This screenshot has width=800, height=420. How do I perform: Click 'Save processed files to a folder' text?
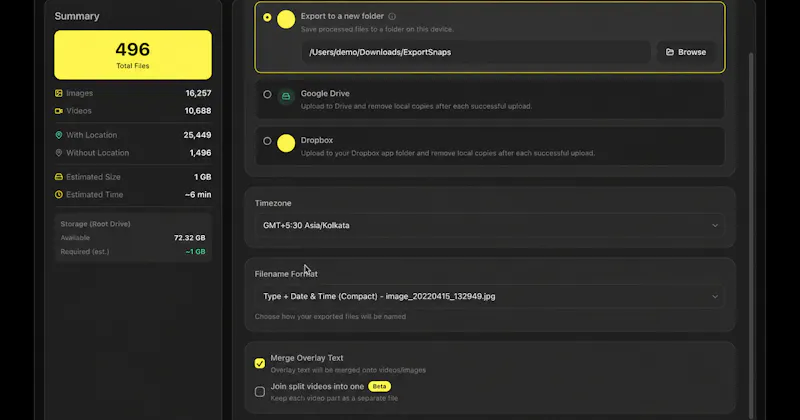click(377, 30)
